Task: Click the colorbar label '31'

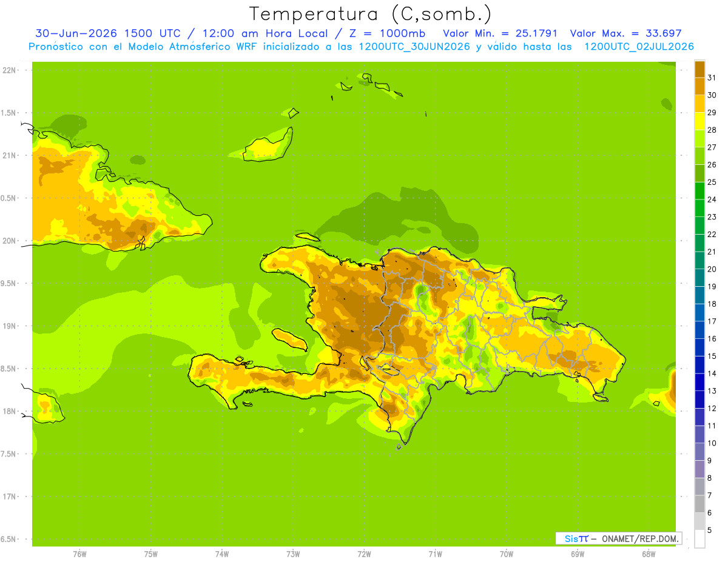Action: (x=712, y=78)
